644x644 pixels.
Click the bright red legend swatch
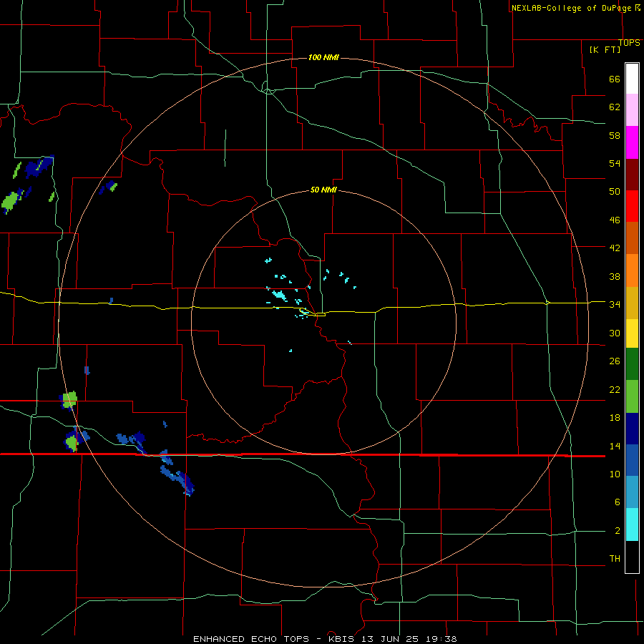point(632,206)
